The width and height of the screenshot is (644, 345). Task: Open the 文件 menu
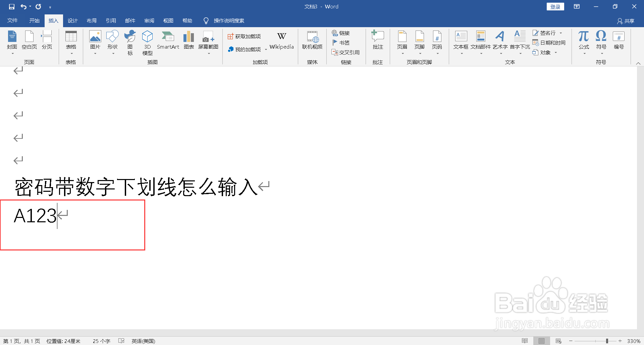(12, 20)
